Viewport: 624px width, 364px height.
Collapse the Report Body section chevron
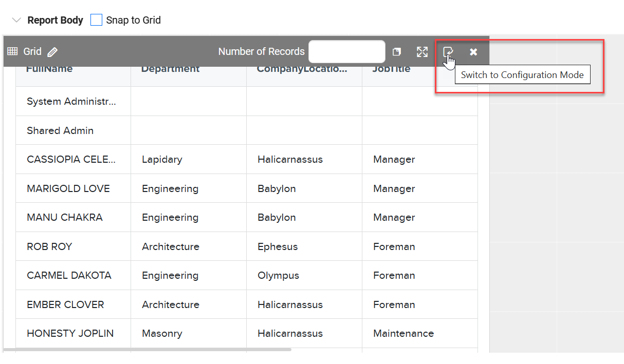[x=16, y=21]
